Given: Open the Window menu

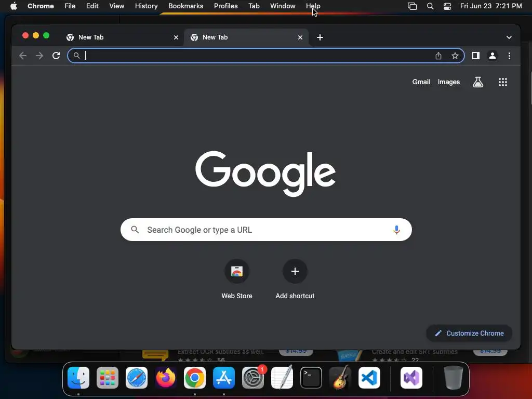Looking at the screenshot, I should 283,6.
